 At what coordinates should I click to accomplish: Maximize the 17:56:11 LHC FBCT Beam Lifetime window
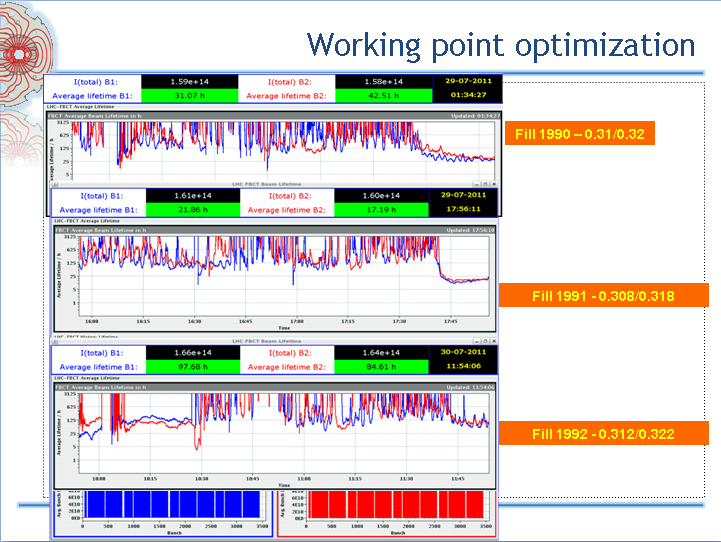click(x=485, y=184)
